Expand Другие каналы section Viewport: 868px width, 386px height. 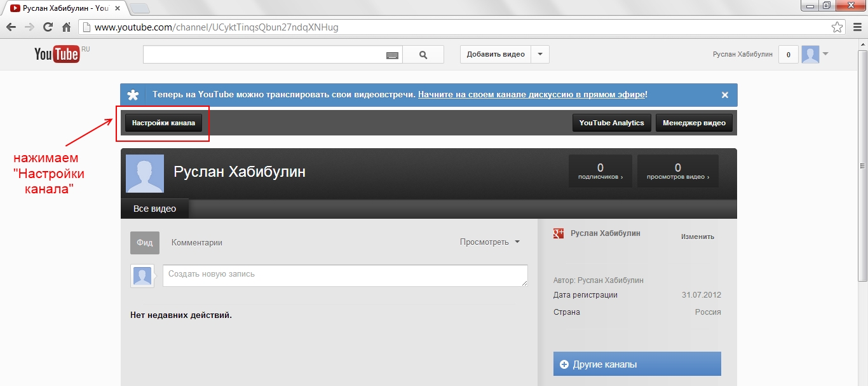click(637, 364)
